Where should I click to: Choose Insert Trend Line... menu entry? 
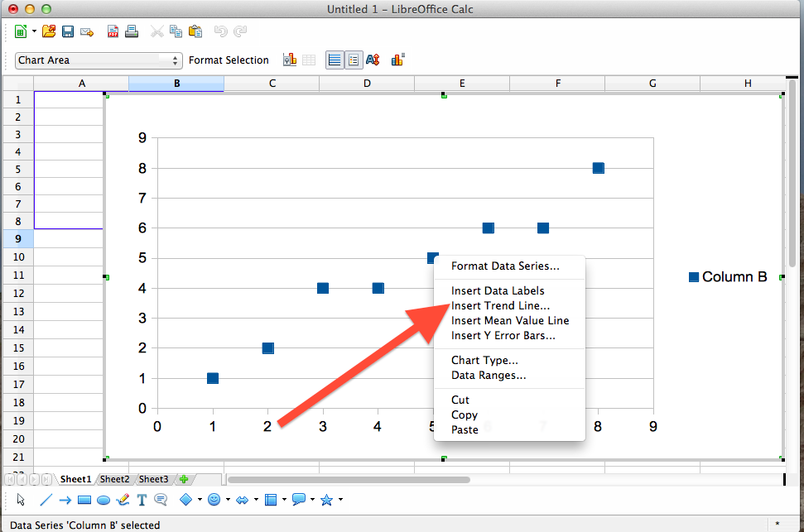click(500, 305)
